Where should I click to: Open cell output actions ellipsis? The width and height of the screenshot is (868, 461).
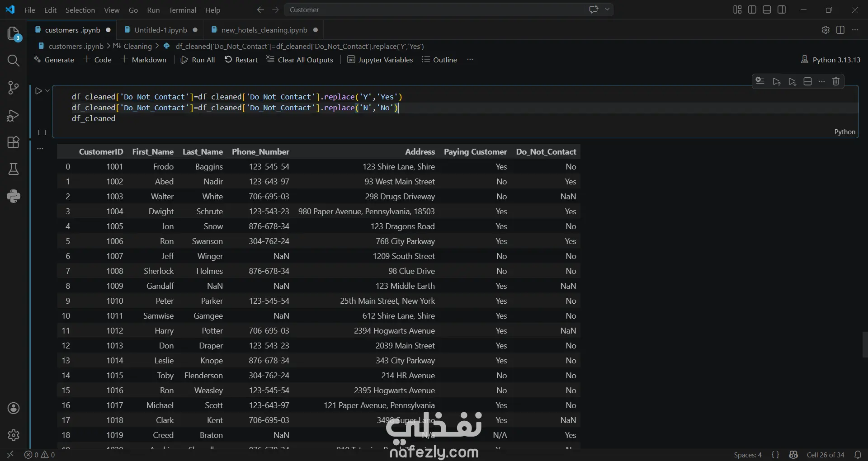point(40,148)
